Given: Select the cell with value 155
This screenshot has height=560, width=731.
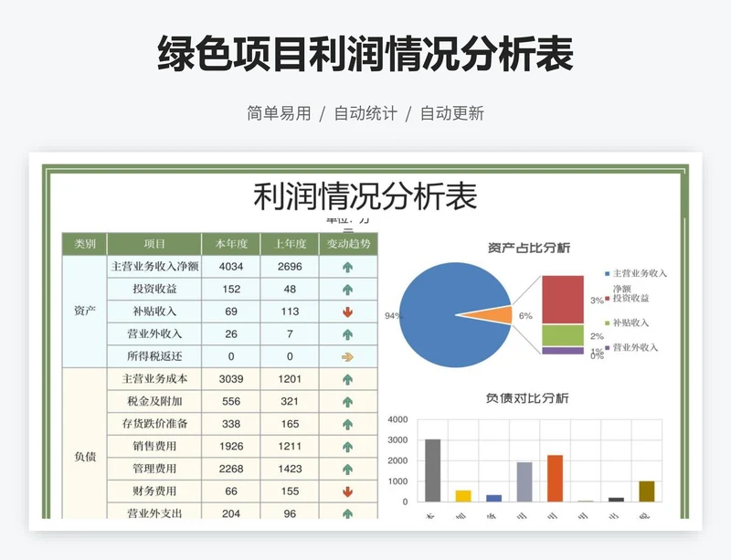Looking at the screenshot, I should 290,491.
